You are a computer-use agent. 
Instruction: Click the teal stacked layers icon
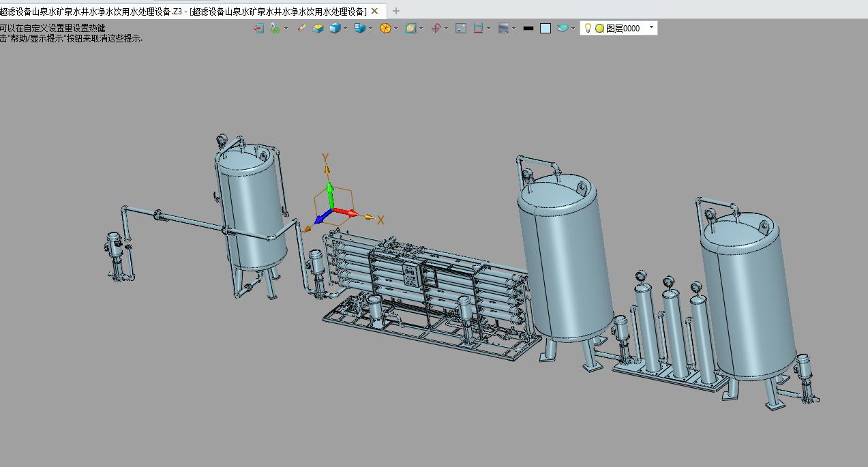563,28
